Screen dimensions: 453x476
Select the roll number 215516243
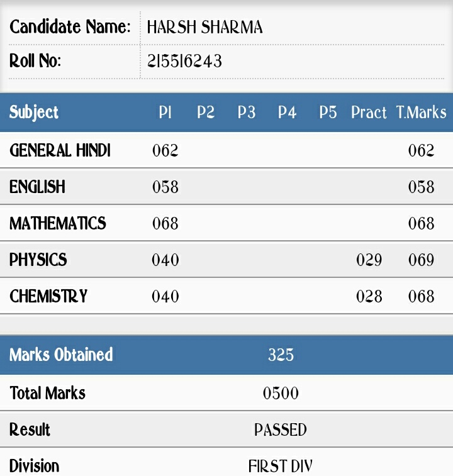point(185,61)
